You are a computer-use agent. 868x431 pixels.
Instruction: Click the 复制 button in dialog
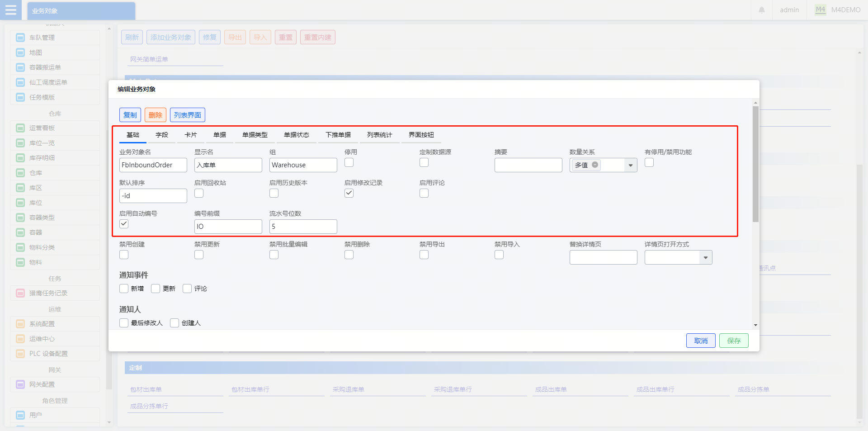tap(130, 115)
